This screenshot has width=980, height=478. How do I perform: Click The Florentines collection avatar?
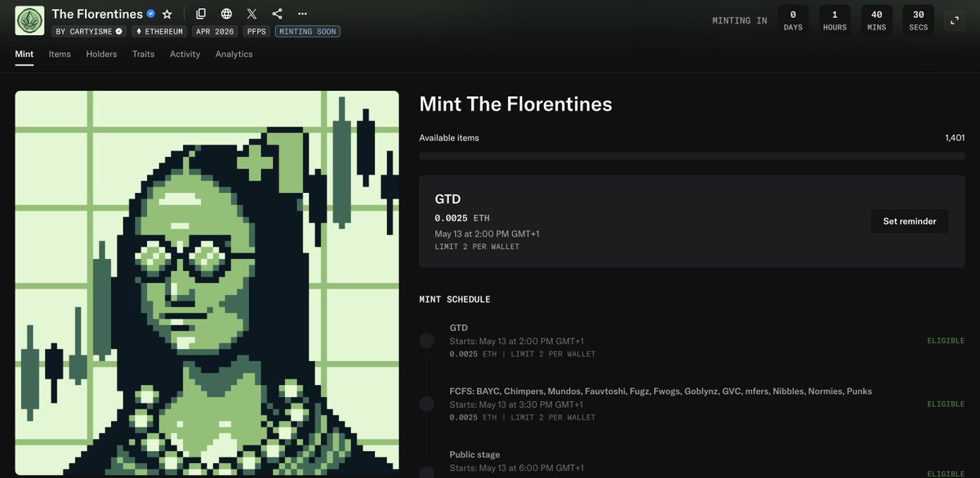click(x=29, y=20)
